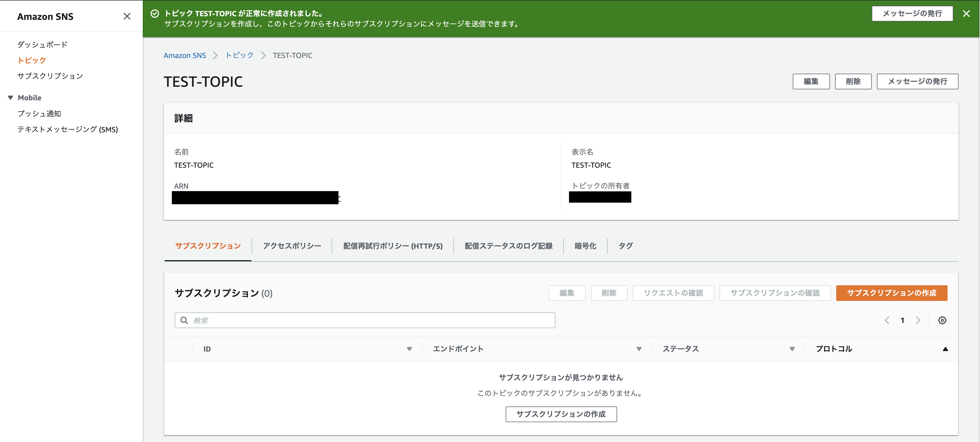Screen dimensions: 980x442
Task: Open テキストメッセージング (SMS) in the sidebar
Action: pyautogui.click(x=68, y=130)
